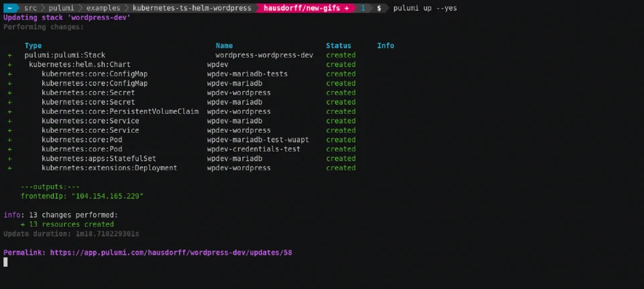
Task: Click the 'Name' column header
Action: pos(224,46)
